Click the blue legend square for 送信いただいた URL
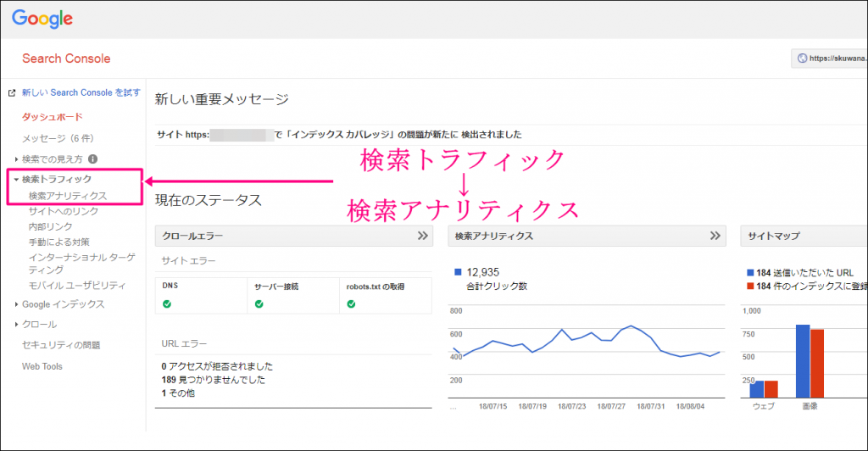This screenshot has height=451, width=868. [750, 273]
